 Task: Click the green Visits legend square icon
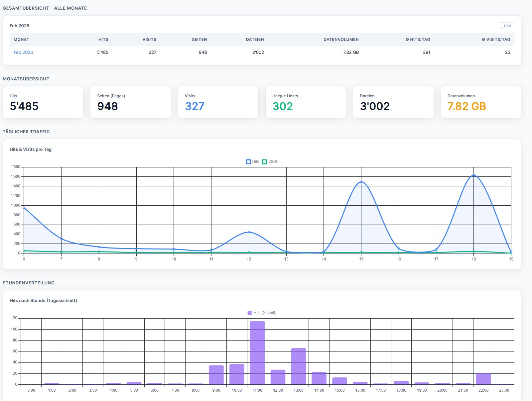264,161
